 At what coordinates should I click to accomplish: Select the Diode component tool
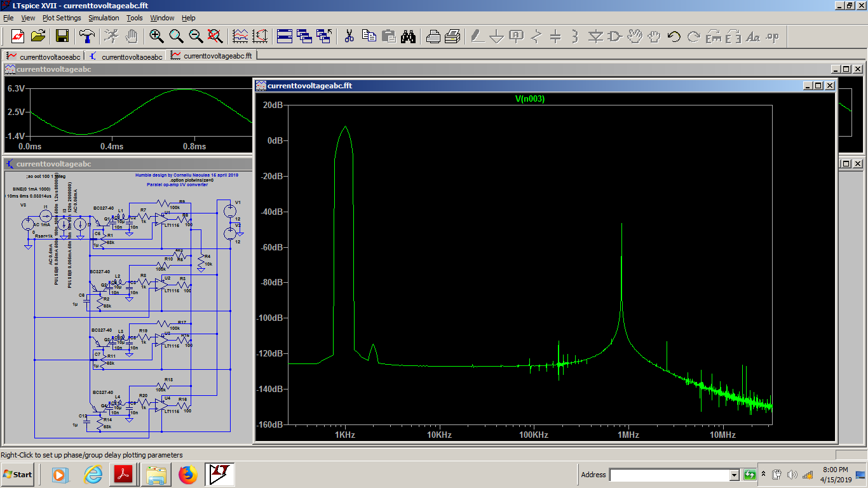(x=595, y=36)
